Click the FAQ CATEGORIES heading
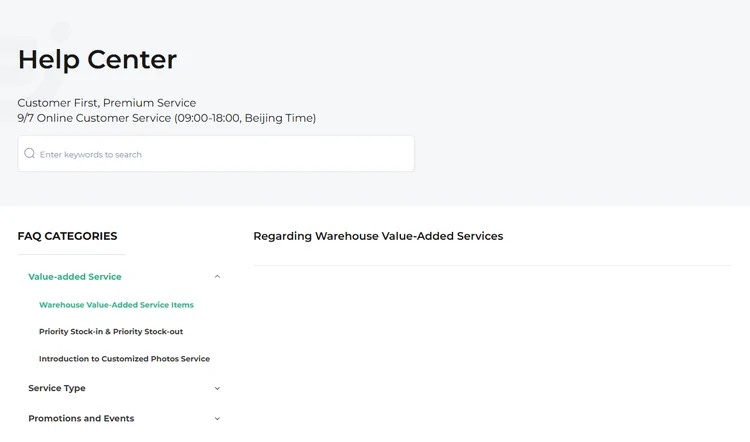The width and height of the screenshot is (750, 442). pos(67,236)
